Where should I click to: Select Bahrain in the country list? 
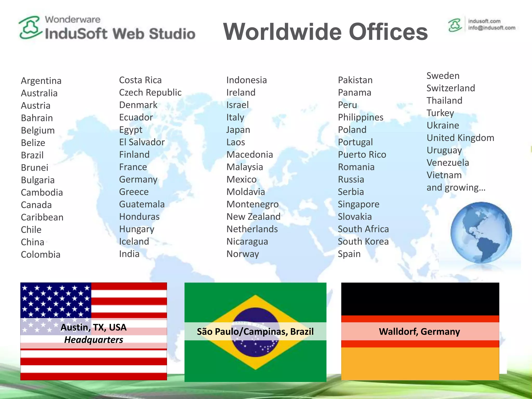[x=37, y=118]
